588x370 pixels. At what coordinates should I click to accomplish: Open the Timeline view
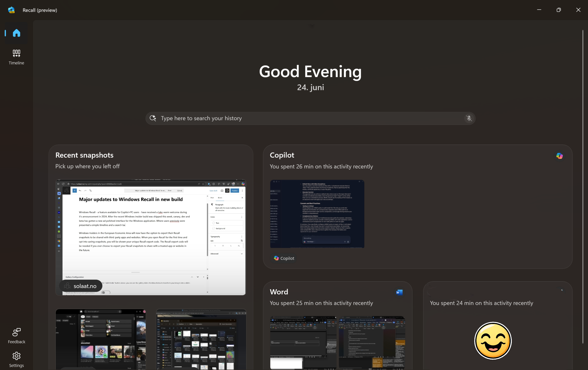tap(16, 57)
